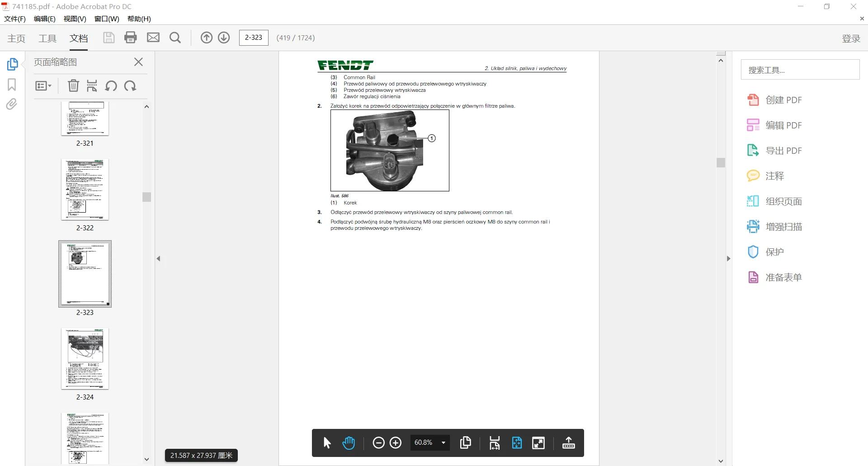Open thumbnails options dropdown menu

pyautogui.click(x=43, y=86)
